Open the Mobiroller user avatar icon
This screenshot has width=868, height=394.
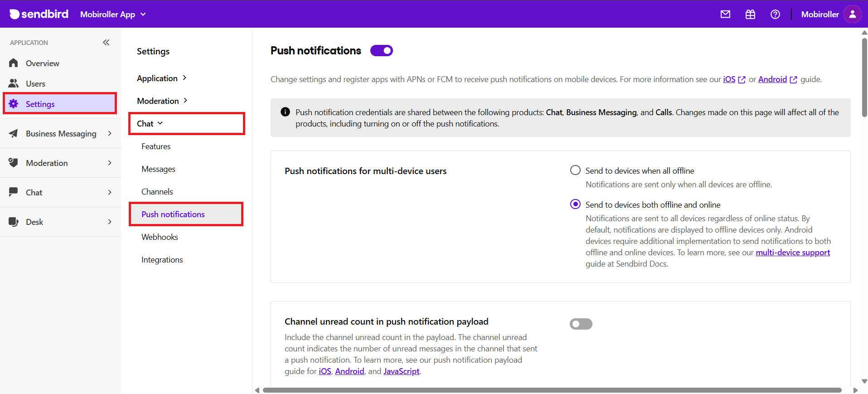[852, 14]
